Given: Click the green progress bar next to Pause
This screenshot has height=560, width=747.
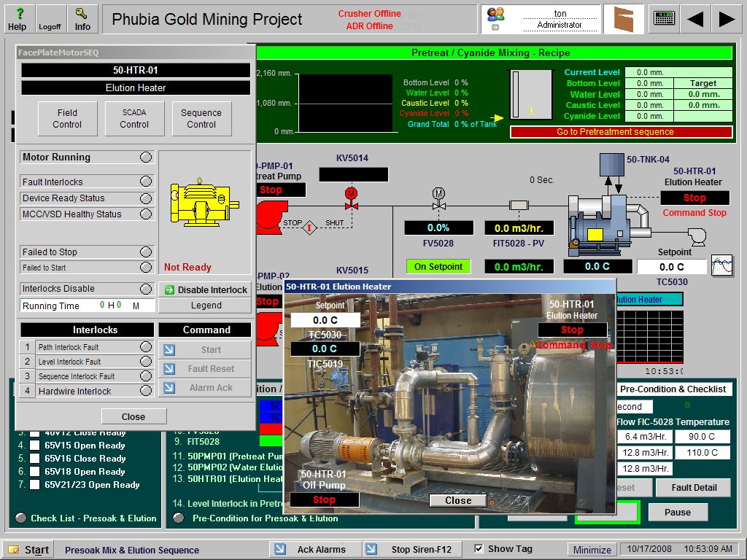Looking at the screenshot, I should coord(605,512).
